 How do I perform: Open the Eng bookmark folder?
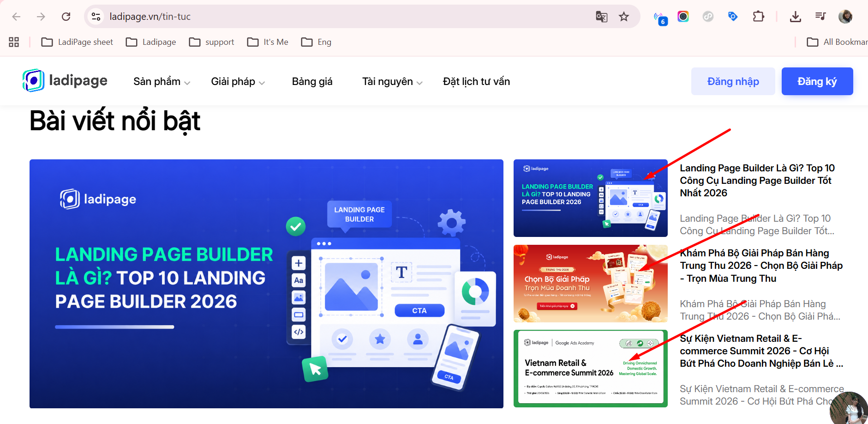point(316,42)
